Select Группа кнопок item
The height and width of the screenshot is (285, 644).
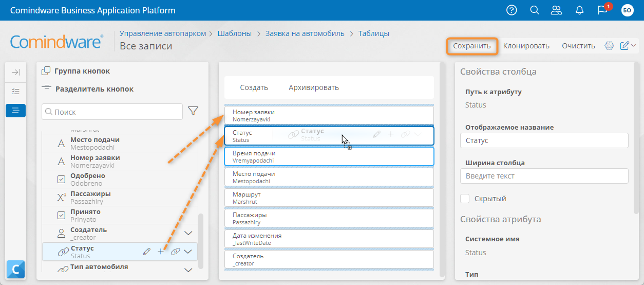82,71
